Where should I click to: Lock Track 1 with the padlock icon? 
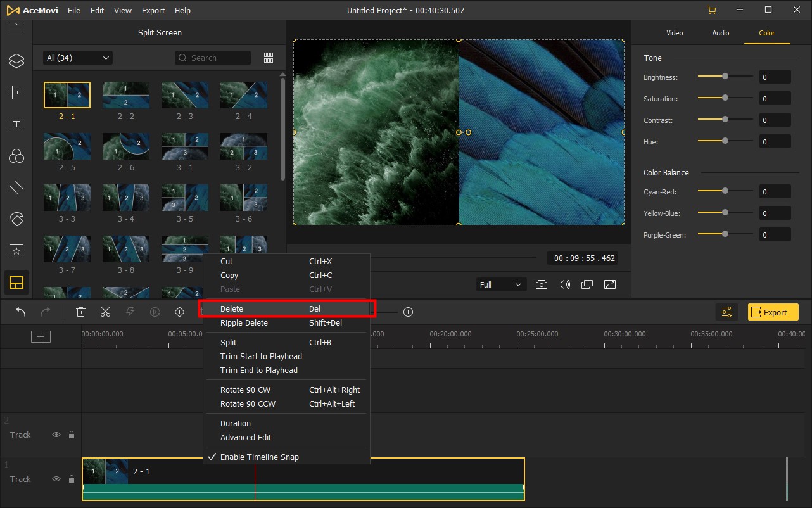point(72,479)
